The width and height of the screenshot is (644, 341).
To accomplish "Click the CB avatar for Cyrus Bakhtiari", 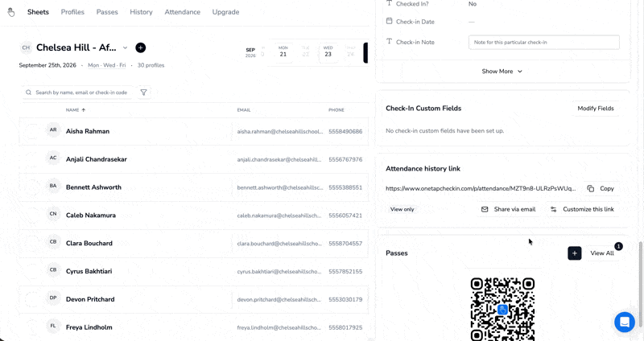I will [53, 269].
